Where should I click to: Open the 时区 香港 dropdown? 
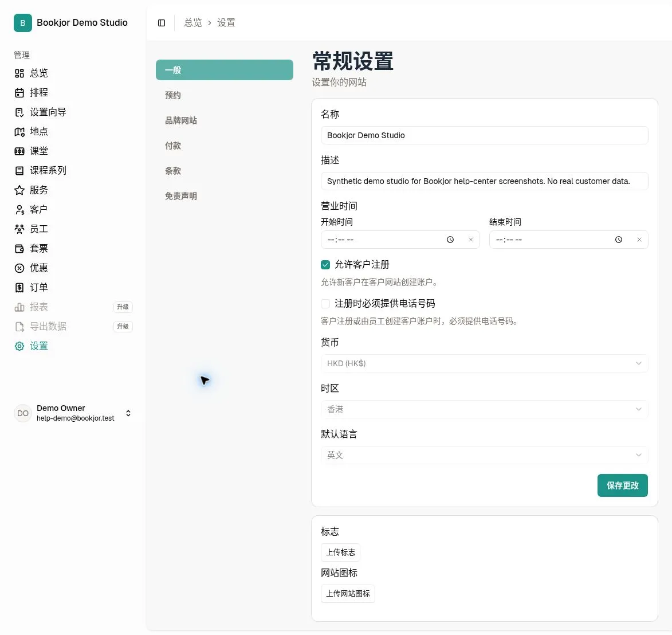click(x=484, y=409)
